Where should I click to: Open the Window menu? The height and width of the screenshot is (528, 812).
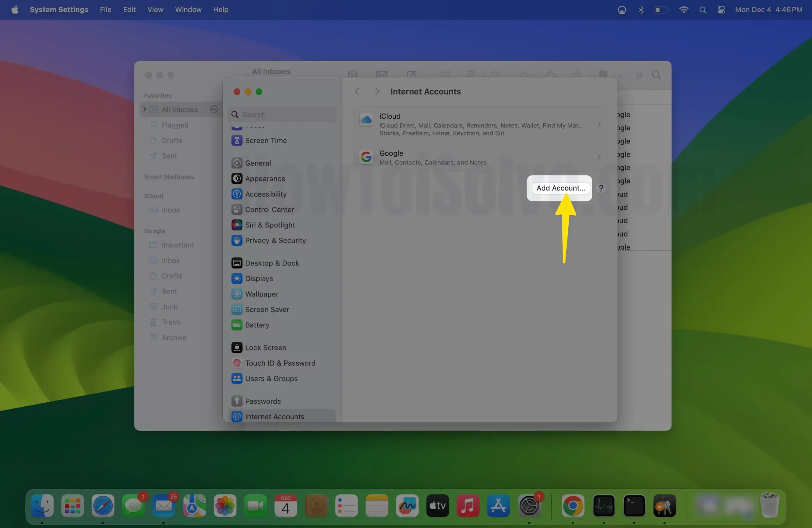pos(188,10)
